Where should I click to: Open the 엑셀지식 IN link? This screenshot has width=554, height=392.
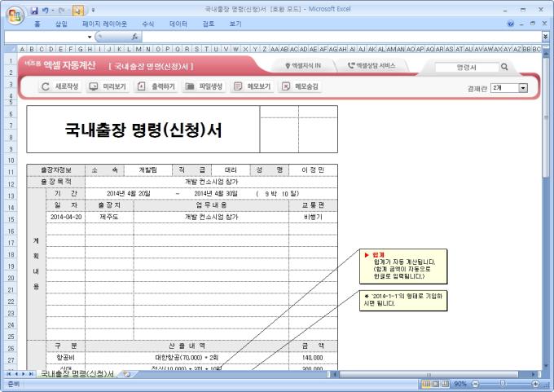tap(303, 66)
